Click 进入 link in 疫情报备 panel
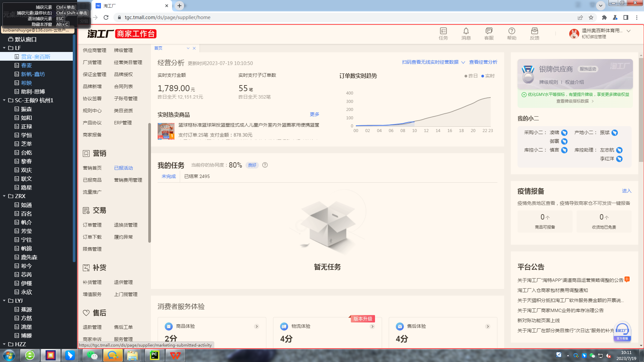Viewport: 644px width, 362px height. point(626,191)
